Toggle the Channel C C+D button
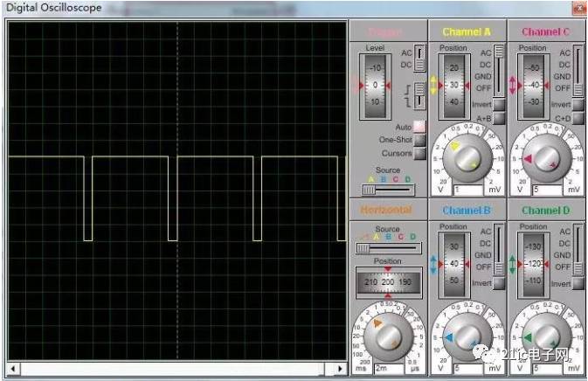The height and width of the screenshot is (381, 588). pos(578,118)
